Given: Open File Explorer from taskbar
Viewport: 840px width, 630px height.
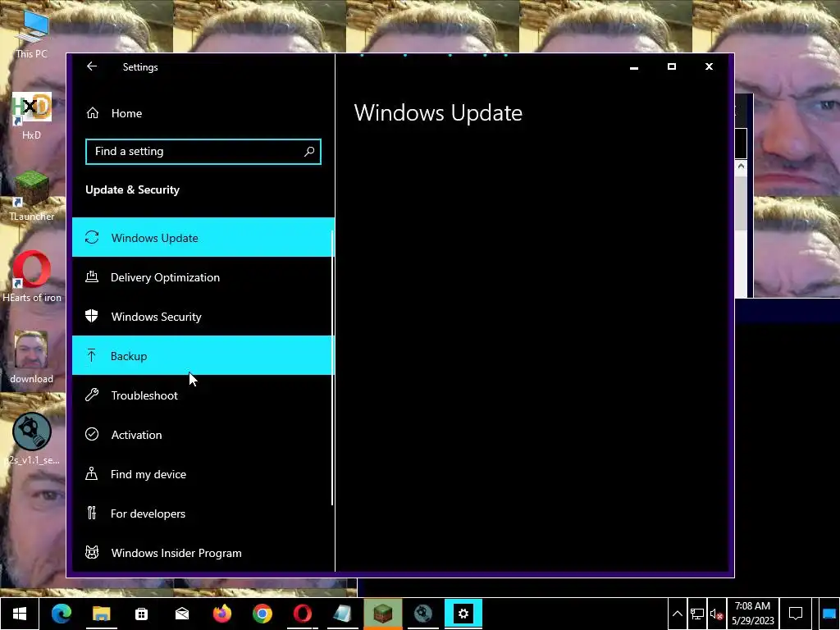Looking at the screenshot, I should [101, 614].
